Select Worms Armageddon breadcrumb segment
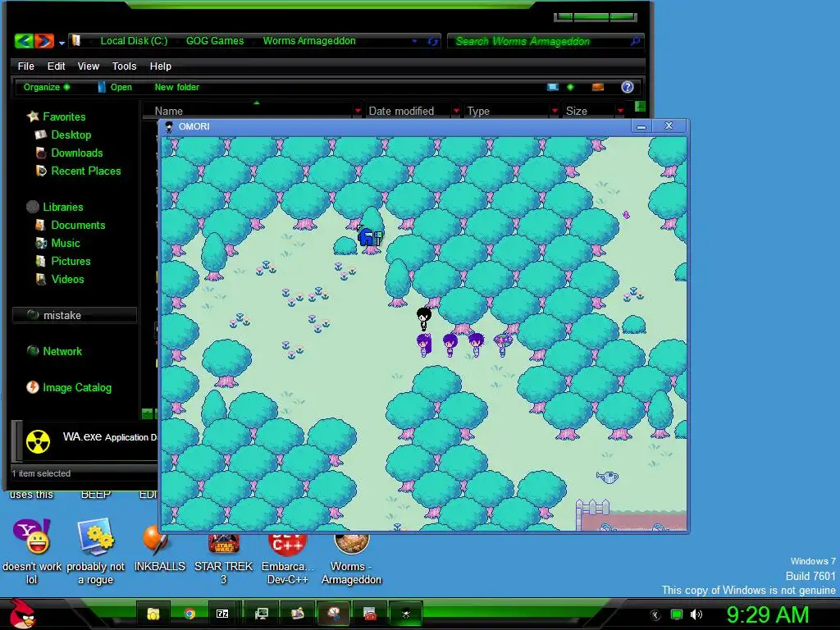This screenshot has width=840, height=630. tap(309, 41)
